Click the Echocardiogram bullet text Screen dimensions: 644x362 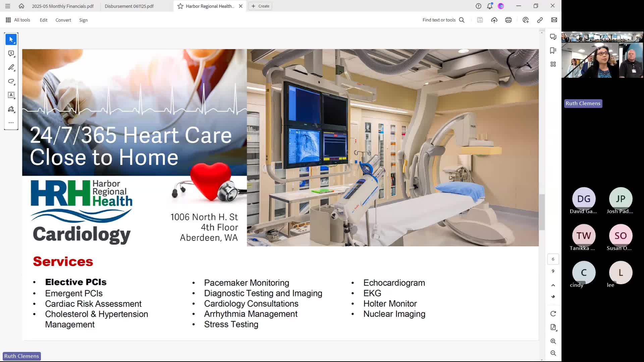pyautogui.click(x=394, y=283)
